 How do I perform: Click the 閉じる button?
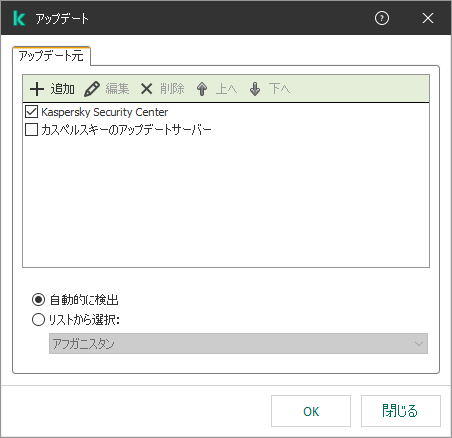pos(401,411)
